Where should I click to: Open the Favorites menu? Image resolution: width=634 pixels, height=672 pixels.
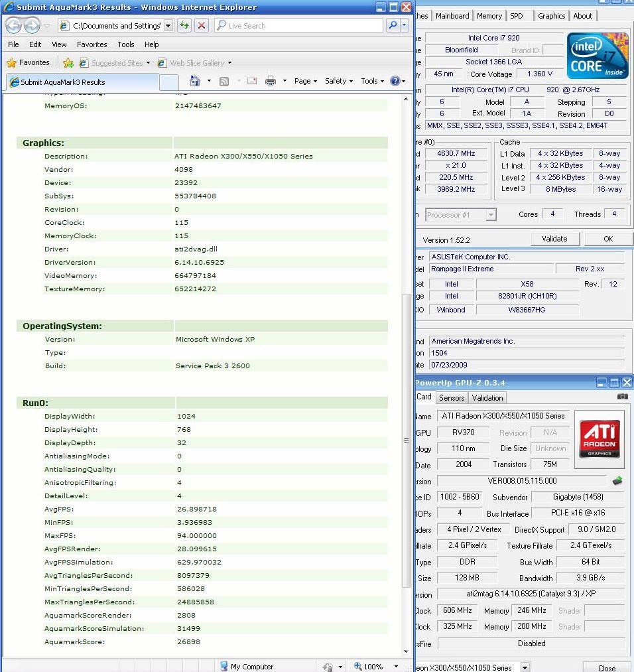point(92,44)
